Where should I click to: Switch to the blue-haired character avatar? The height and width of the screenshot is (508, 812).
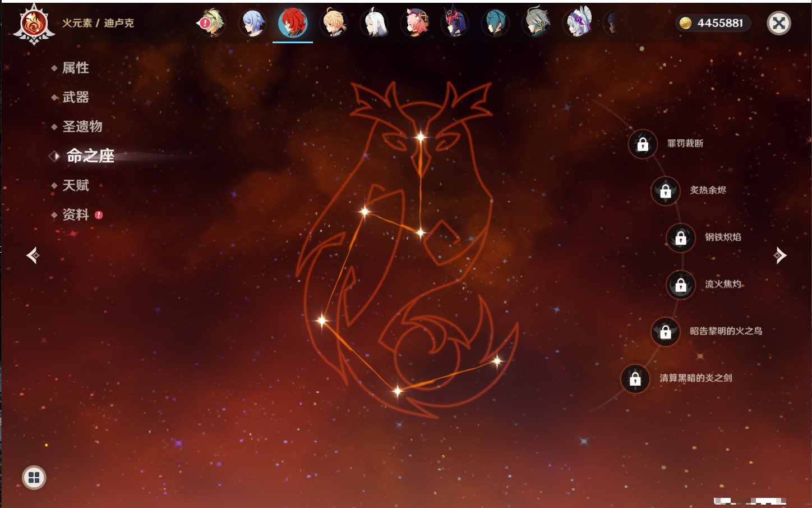pyautogui.click(x=253, y=23)
